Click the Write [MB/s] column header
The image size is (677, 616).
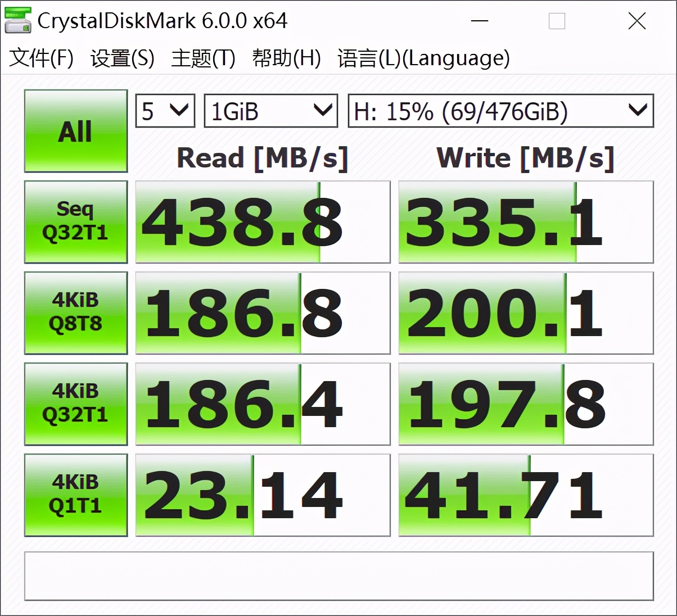click(x=525, y=158)
